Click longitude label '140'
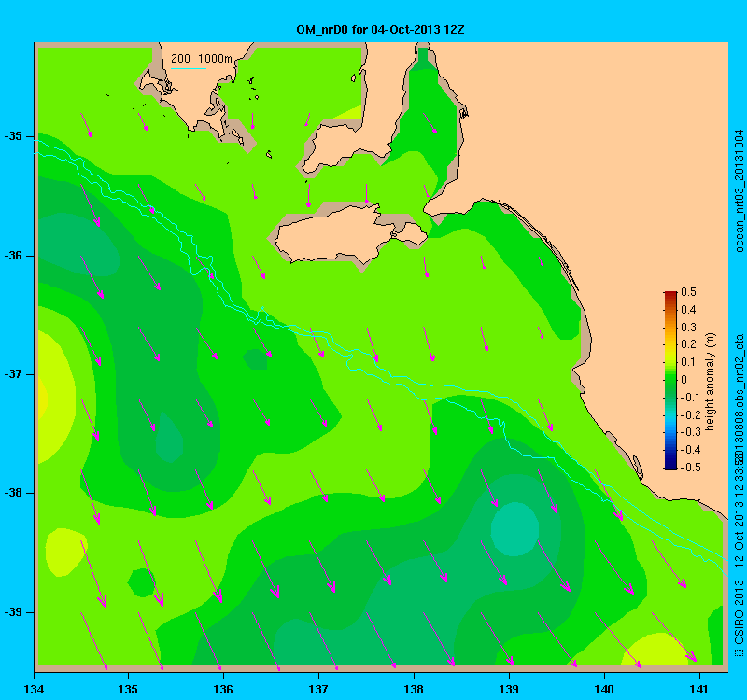 [x=604, y=689]
